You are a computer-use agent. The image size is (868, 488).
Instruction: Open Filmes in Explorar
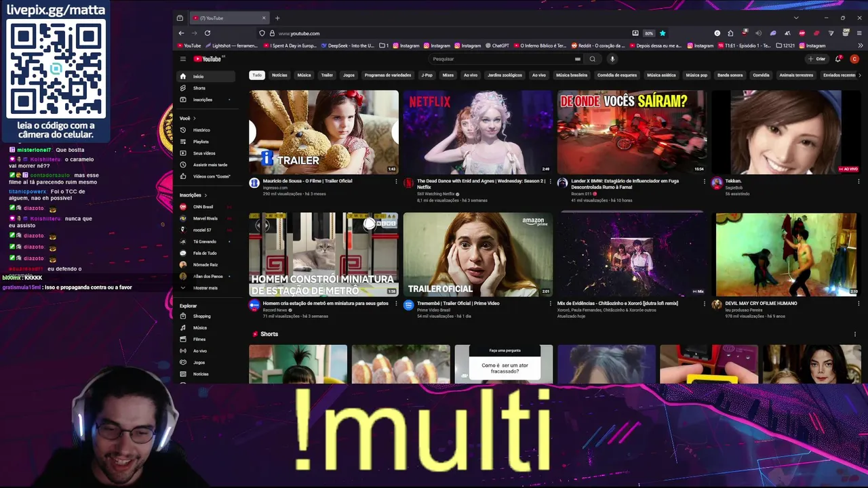206,340
